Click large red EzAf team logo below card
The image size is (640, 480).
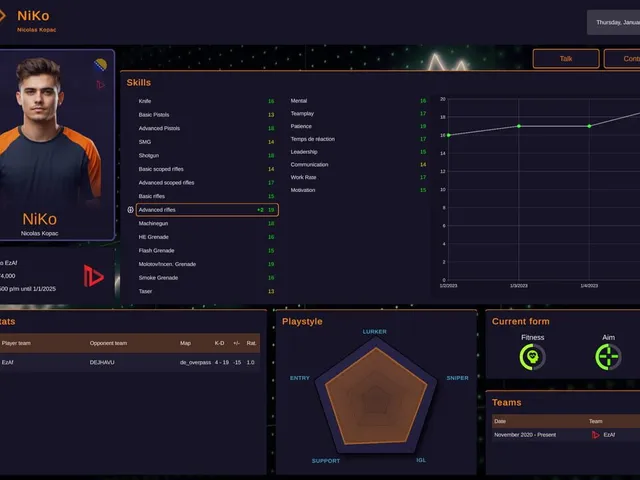(93, 276)
